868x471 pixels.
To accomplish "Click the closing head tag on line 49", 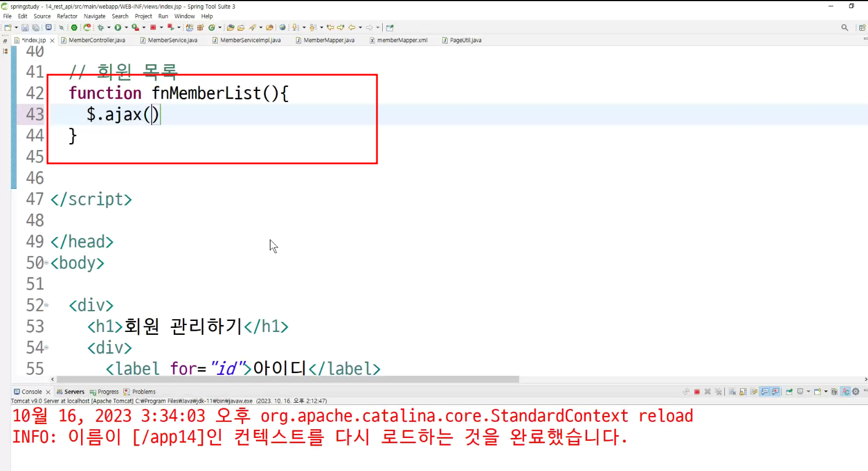I will click(82, 242).
